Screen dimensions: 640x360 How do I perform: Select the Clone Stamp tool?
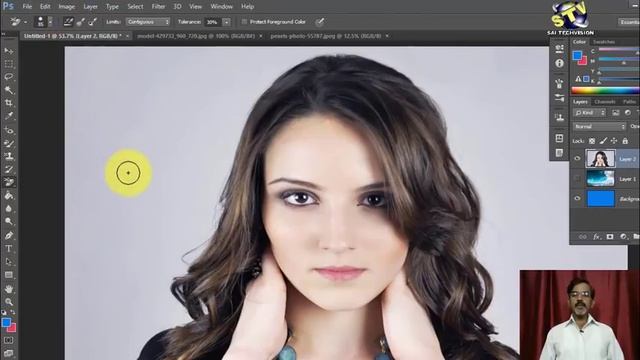click(9, 156)
